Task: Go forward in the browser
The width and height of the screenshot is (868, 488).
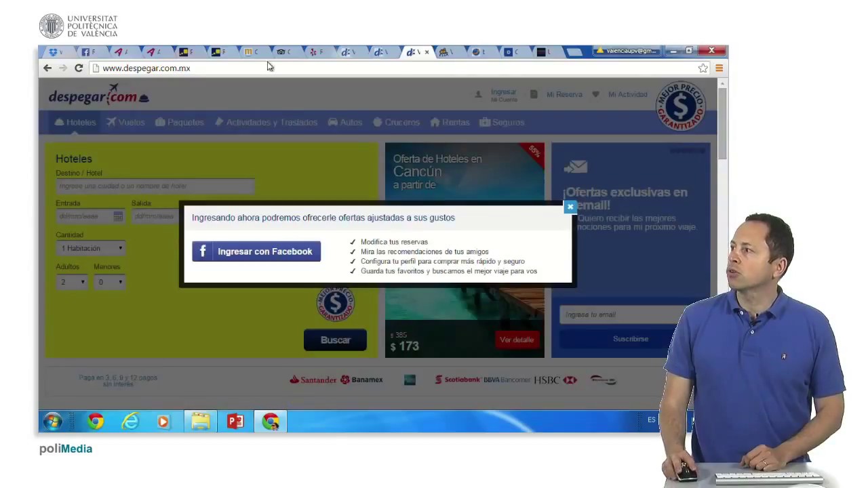Action: pyautogui.click(x=63, y=68)
